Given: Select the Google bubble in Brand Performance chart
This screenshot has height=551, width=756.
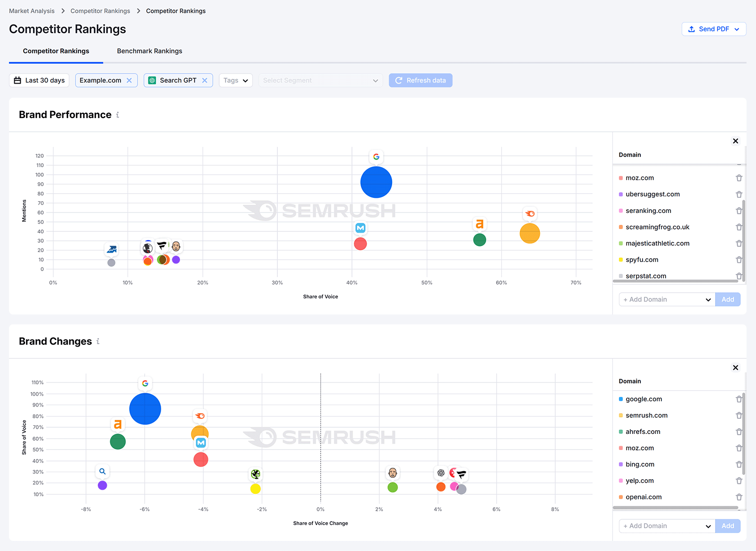Looking at the screenshot, I should click(x=376, y=182).
